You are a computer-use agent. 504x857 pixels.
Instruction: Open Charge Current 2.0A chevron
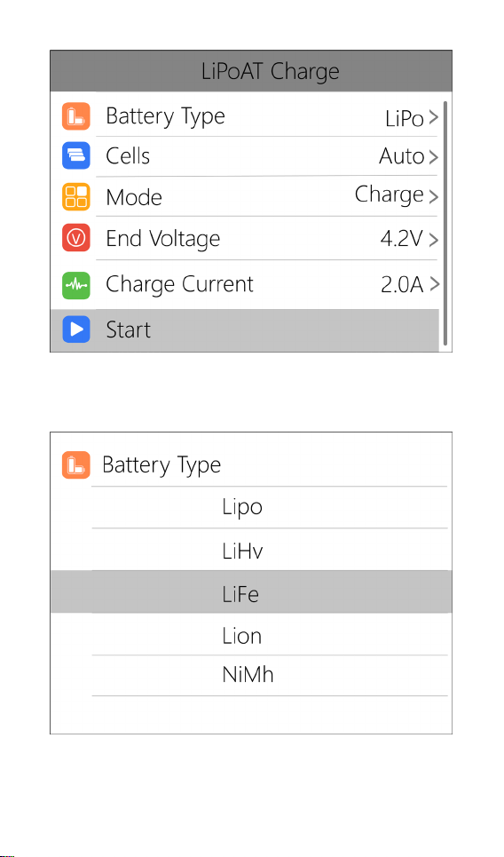434,284
